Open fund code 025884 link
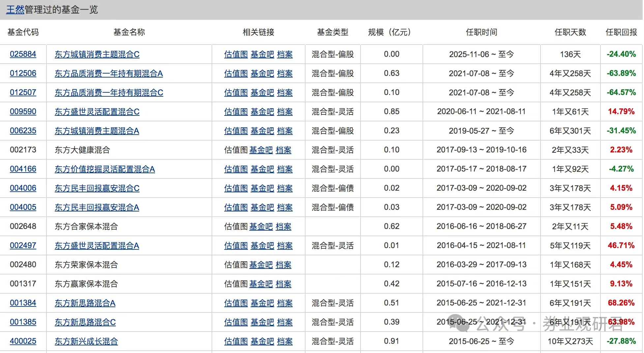Viewport: 644px width, 353px height. click(23, 54)
